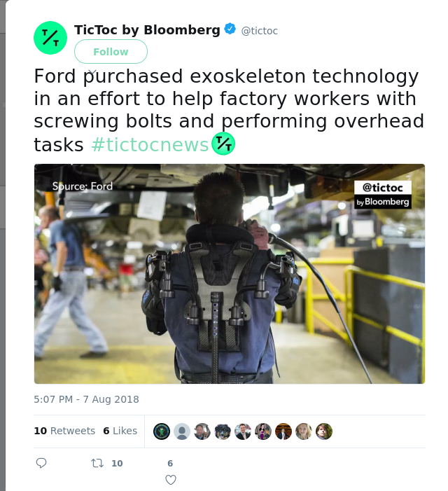
Task: Open the blonde woman liker avatar
Action: pyautogui.click(x=304, y=431)
